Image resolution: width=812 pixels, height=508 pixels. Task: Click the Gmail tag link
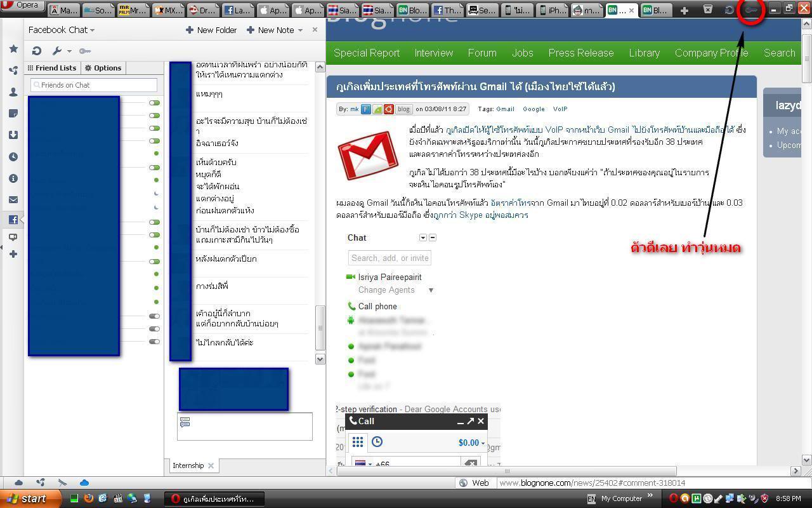pyautogui.click(x=505, y=109)
